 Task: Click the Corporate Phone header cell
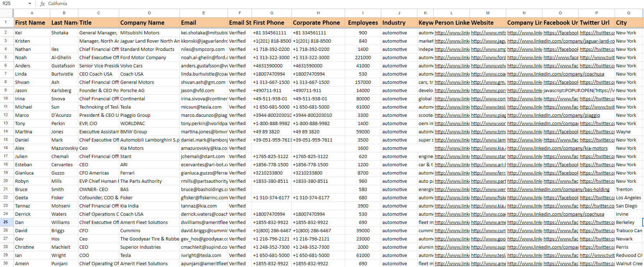[x=318, y=23]
